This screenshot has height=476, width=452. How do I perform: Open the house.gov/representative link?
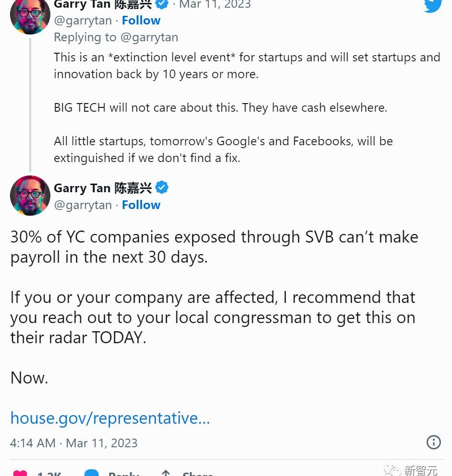coord(110,418)
